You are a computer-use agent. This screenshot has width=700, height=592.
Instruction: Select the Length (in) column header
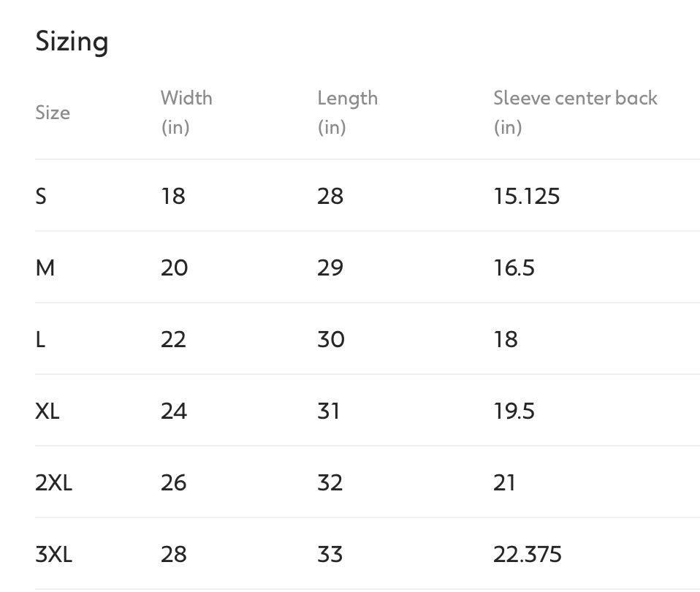(347, 112)
